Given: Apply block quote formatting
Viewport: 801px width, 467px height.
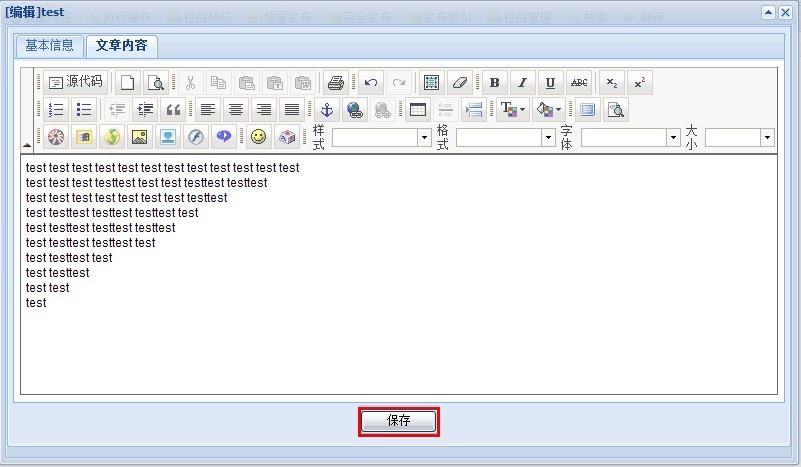Looking at the screenshot, I should pos(173,110).
